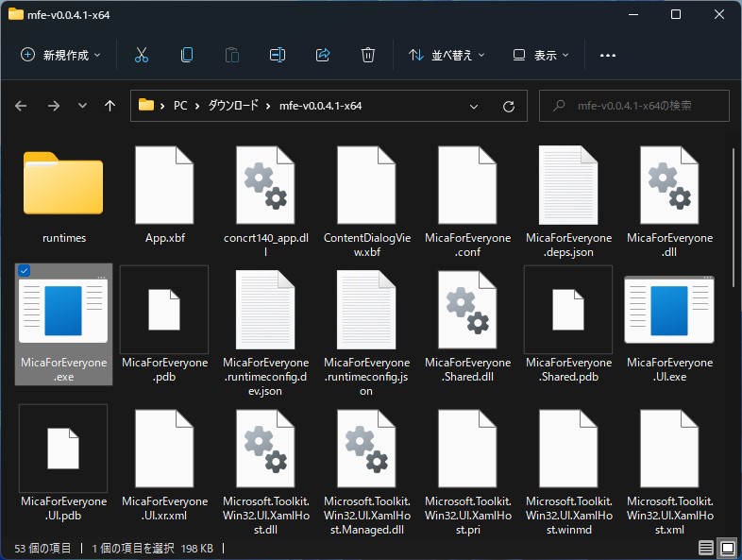Switch to details list view icon
742x560 pixels.
pyautogui.click(x=705, y=548)
